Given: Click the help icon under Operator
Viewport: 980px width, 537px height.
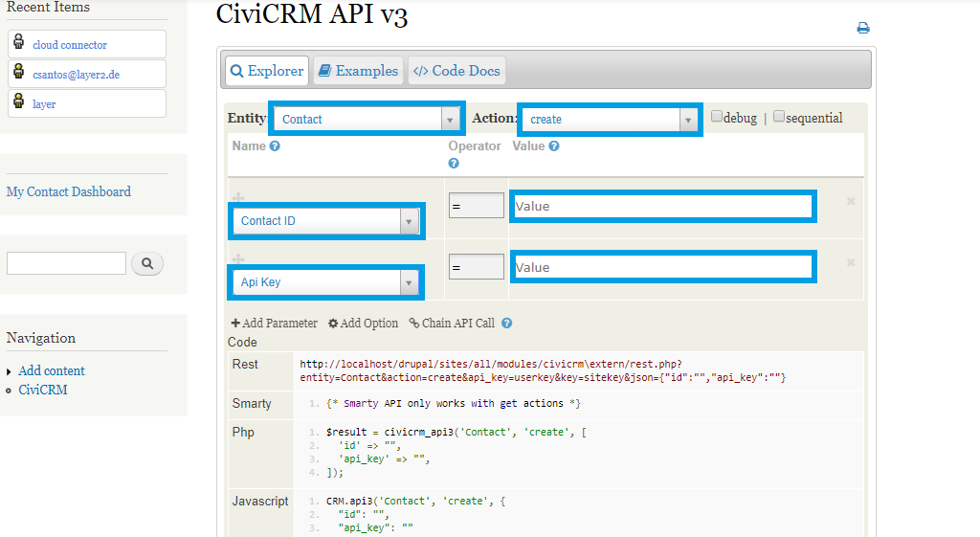Looking at the screenshot, I should tap(454, 164).
